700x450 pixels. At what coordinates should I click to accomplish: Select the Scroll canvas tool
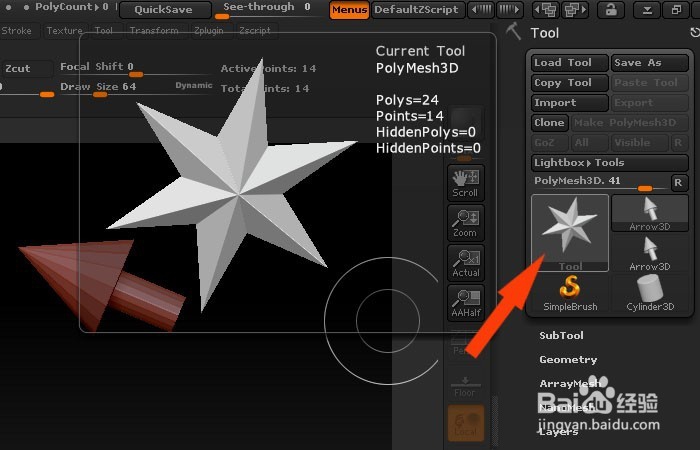pos(466,183)
